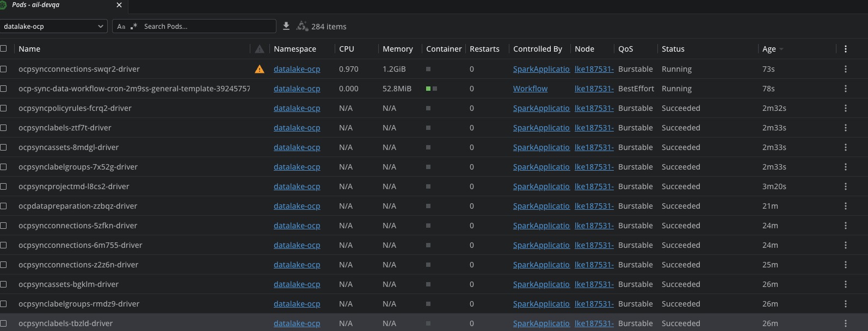
Task: Sort by the Name column header
Action: click(x=29, y=49)
